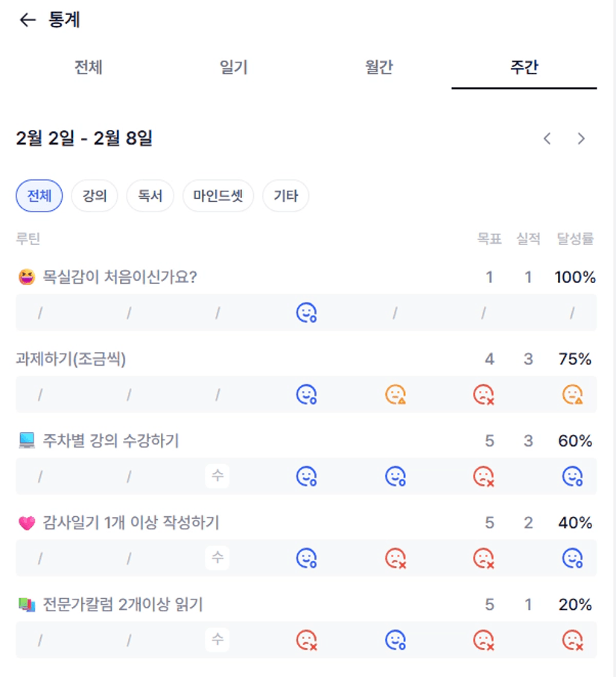Viewport: 616px width, 677px height.
Task: Select the 전체 category filter chip
Action: (39, 197)
